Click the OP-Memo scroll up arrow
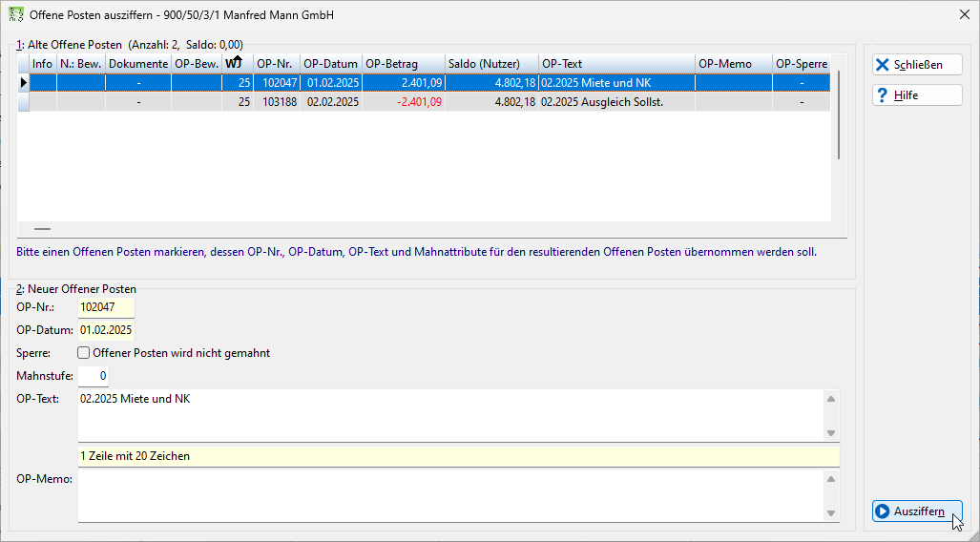Viewport: 980px width, 542px height. coord(830,479)
